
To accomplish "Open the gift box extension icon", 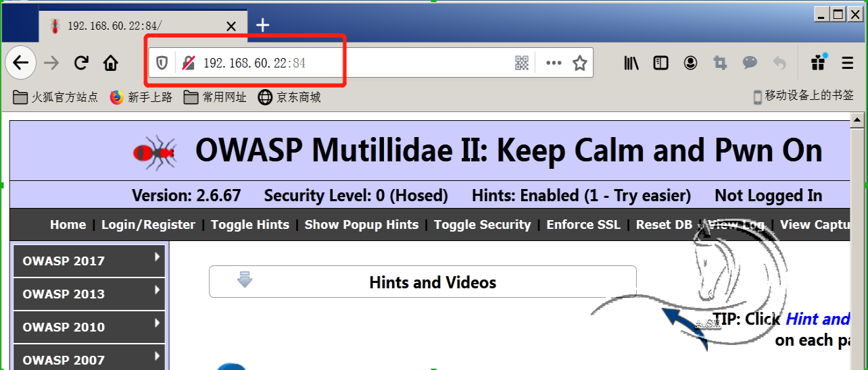I will [819, 62].
